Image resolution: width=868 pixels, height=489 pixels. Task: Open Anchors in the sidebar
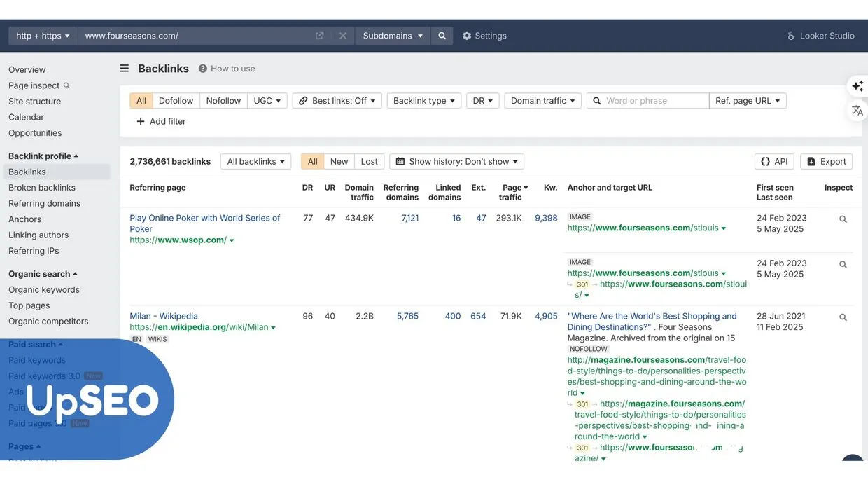[x=25, y=219]
